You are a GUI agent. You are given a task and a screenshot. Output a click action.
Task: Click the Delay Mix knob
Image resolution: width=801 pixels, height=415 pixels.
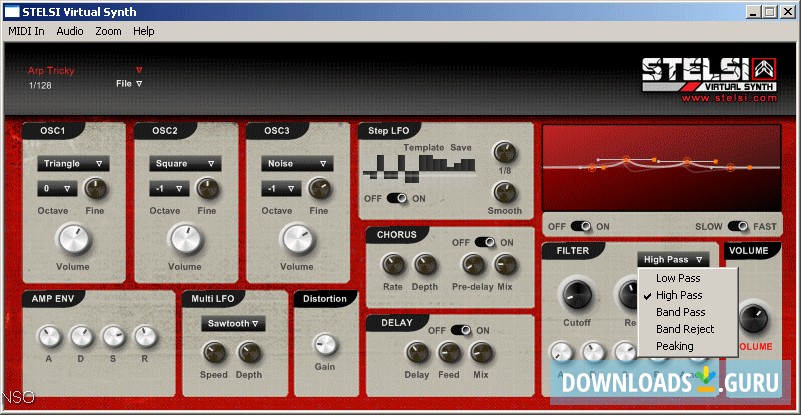(481, 353)
